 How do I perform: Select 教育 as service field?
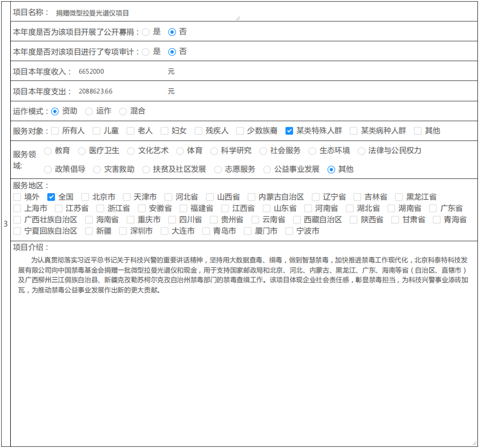click(x=48, y=151)
